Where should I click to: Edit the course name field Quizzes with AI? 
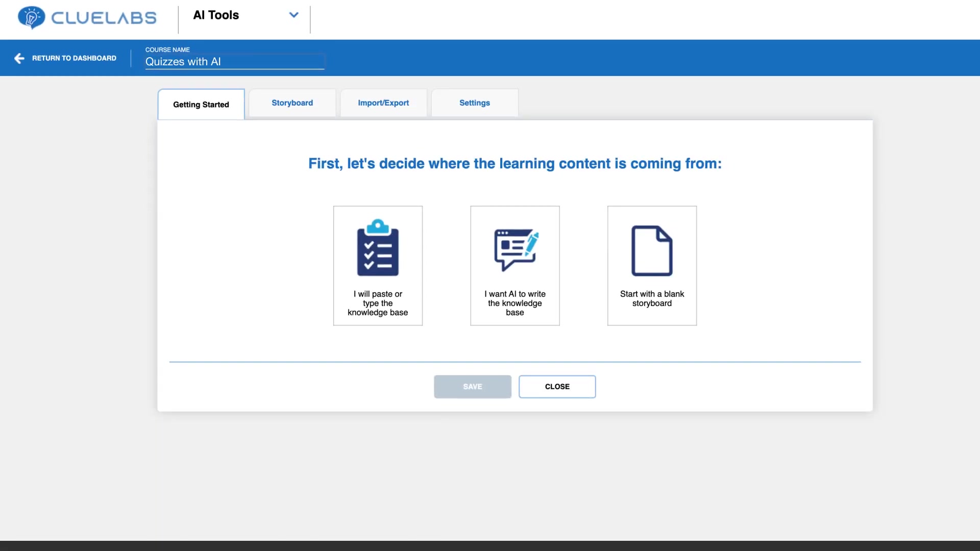click(235, 62)
